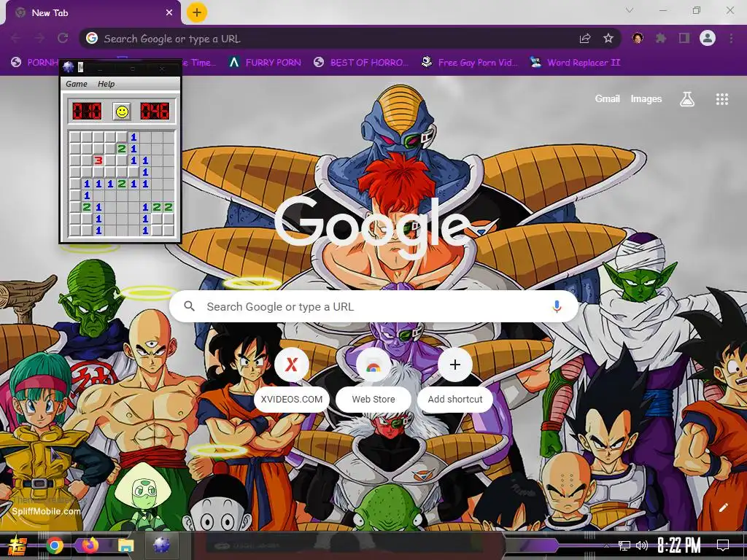Switch to Minesweeper from the taskbar
Screen dimensions: 747x560
161,545
